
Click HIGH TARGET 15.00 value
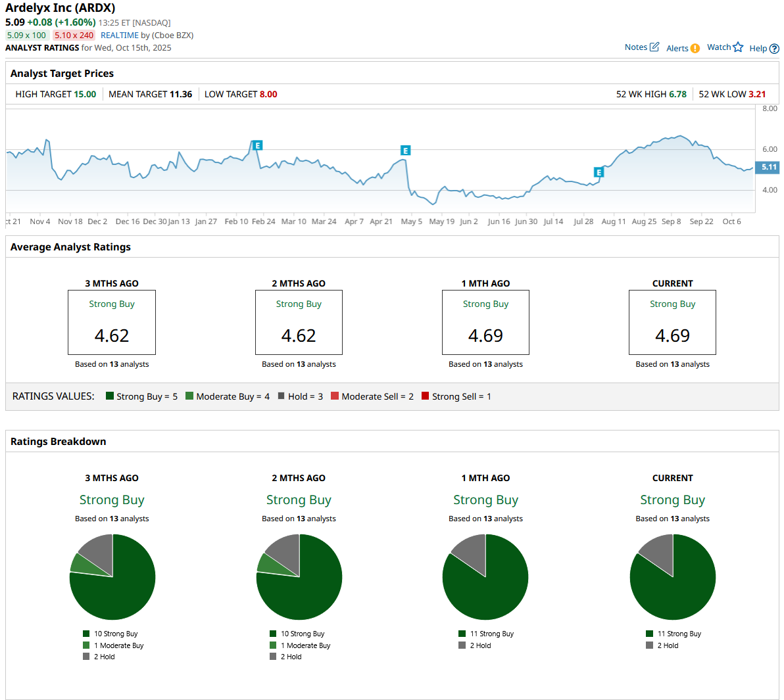coord(85,94)
